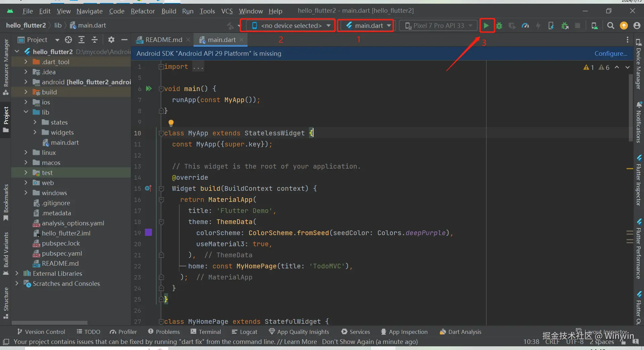Click the Configure... link for missing SDK

(x=610, y=53)
